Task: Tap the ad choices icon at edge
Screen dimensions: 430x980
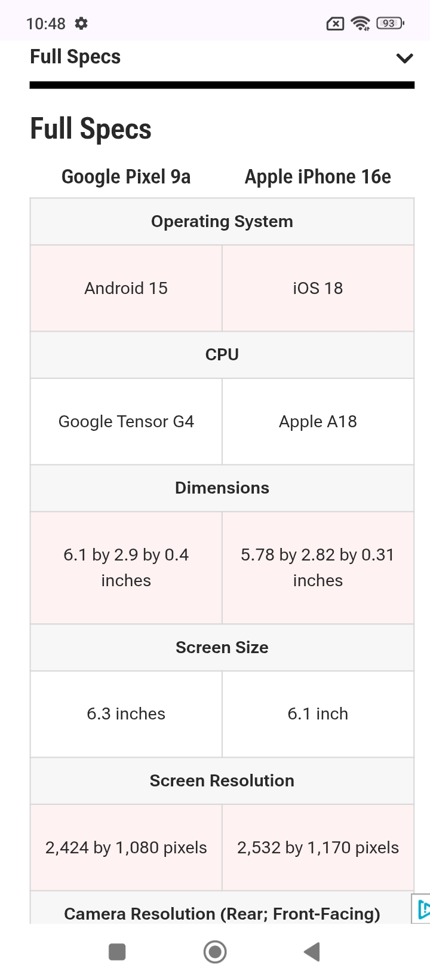Action: pos(422,909)
